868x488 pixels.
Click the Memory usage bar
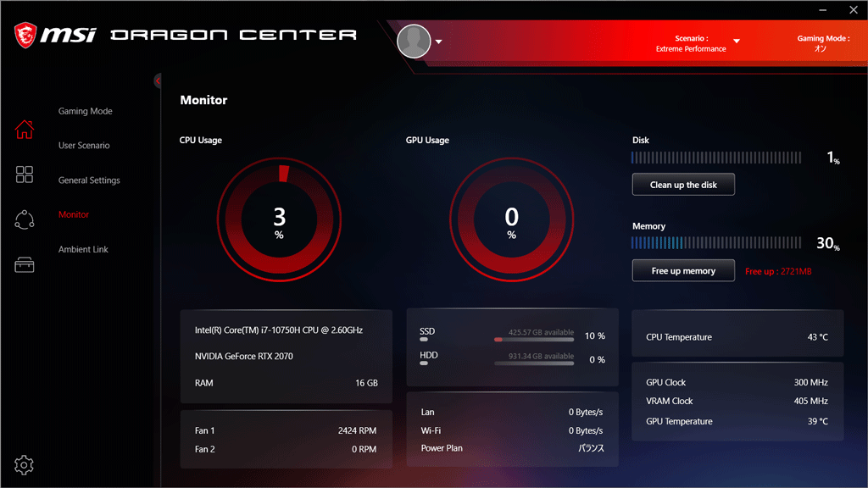tap(716, 243)
